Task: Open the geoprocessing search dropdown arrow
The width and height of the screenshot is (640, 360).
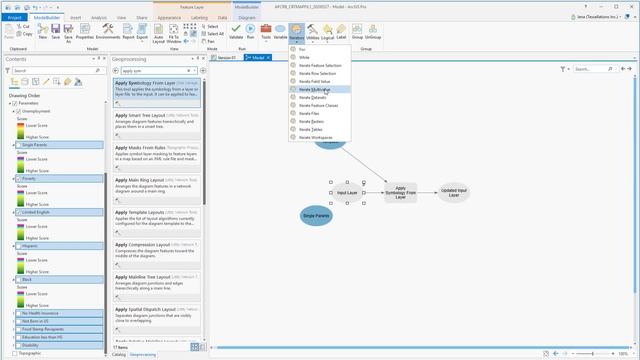Action: click(195, 71)
